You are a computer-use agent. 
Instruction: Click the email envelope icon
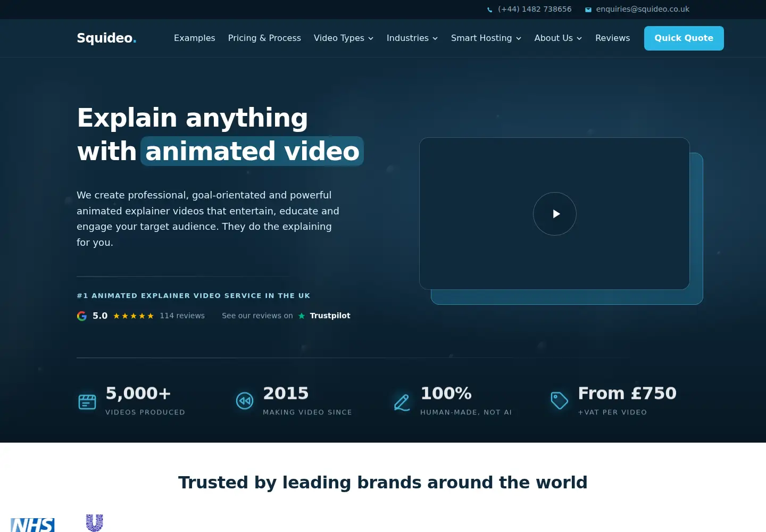click(588, 10)
